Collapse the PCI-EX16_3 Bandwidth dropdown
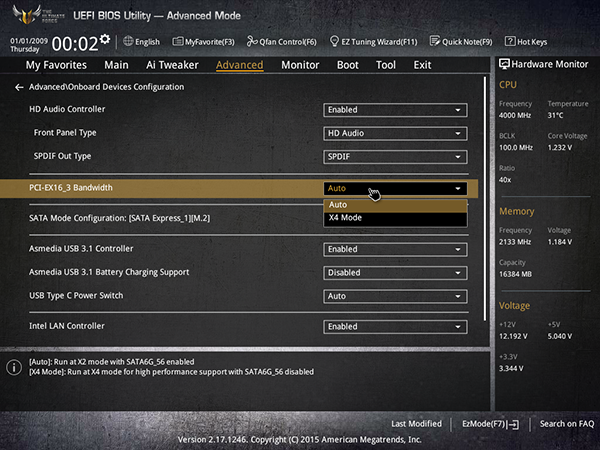This screenshot has height=450, width=600. 395,189
